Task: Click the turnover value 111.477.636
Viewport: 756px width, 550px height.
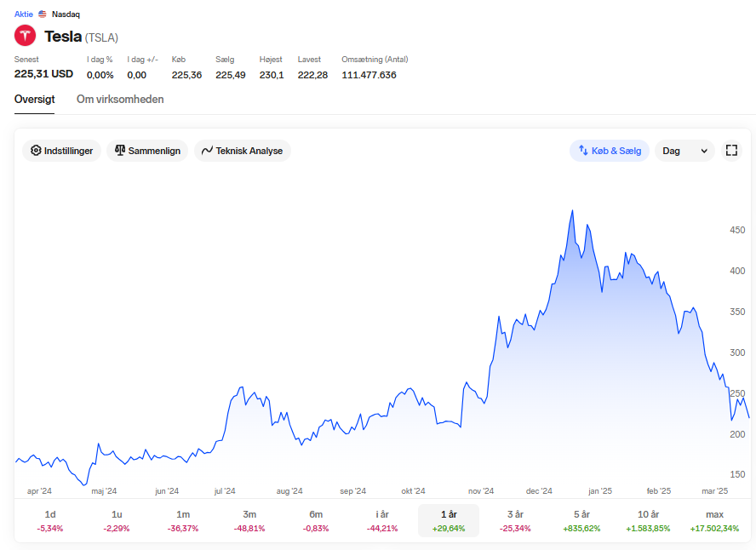Action: [369, 75]
